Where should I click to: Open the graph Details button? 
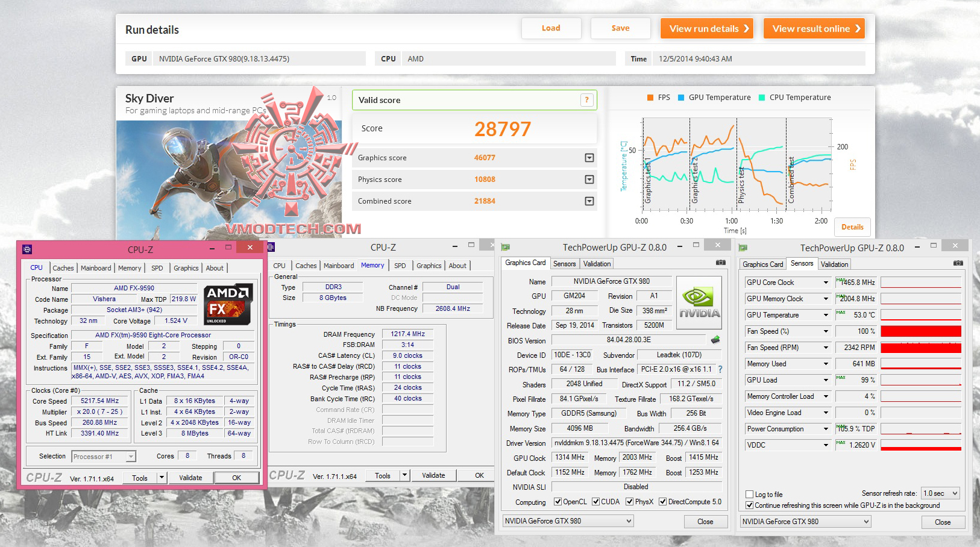pos(852,227)
